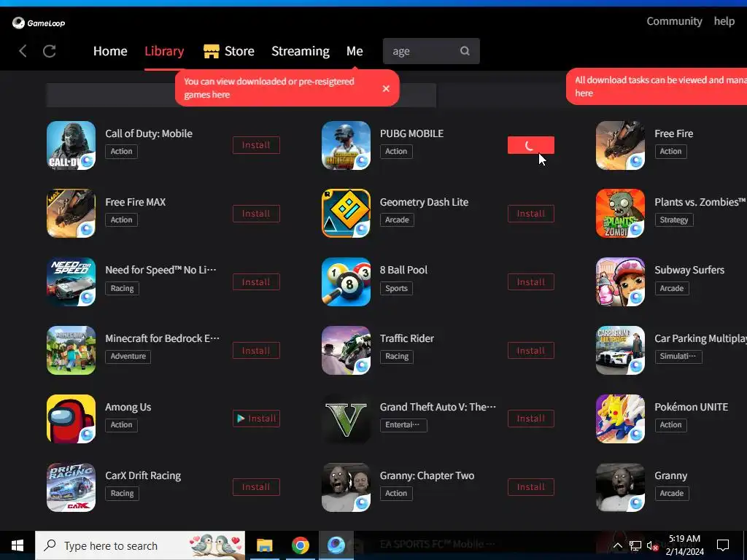Open the CarX Drift Racing game icon
Image resolution: width=747 pixels, height=560 pixels.
[x=71, y=487]
